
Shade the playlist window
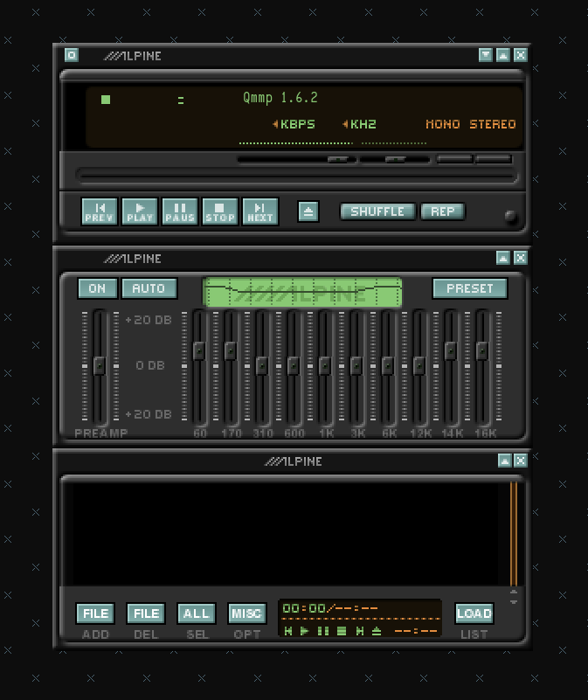click(504, 461)
